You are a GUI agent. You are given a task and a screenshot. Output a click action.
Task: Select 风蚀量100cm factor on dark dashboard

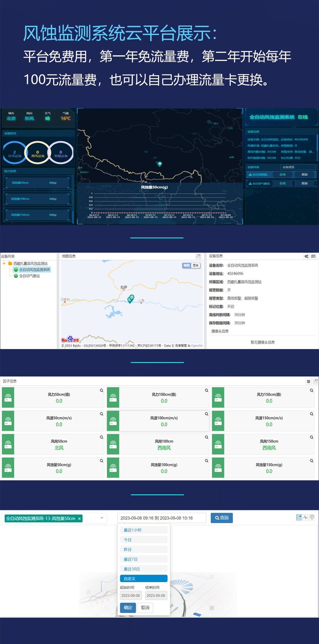(x=37, y=199)
